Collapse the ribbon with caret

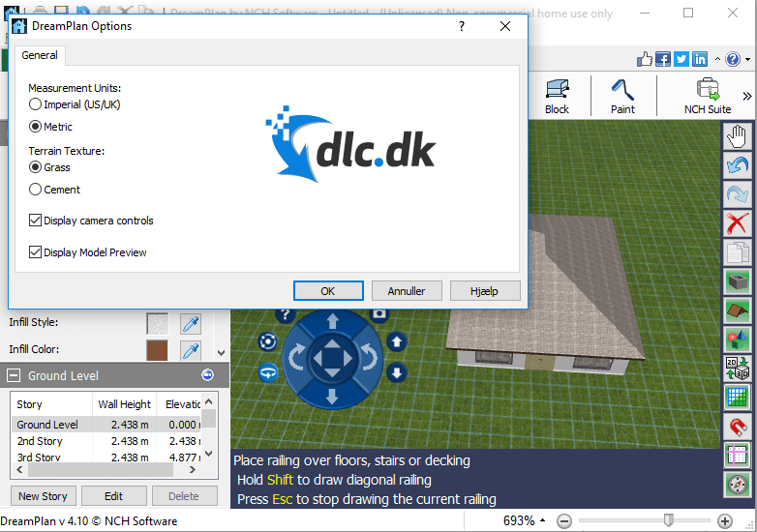pyautogui.click(x=717, y=59)
